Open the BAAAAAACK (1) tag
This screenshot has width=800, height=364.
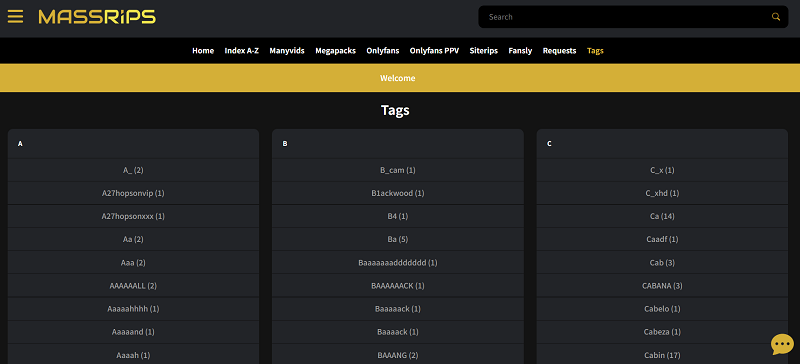[x=397, y=285]
